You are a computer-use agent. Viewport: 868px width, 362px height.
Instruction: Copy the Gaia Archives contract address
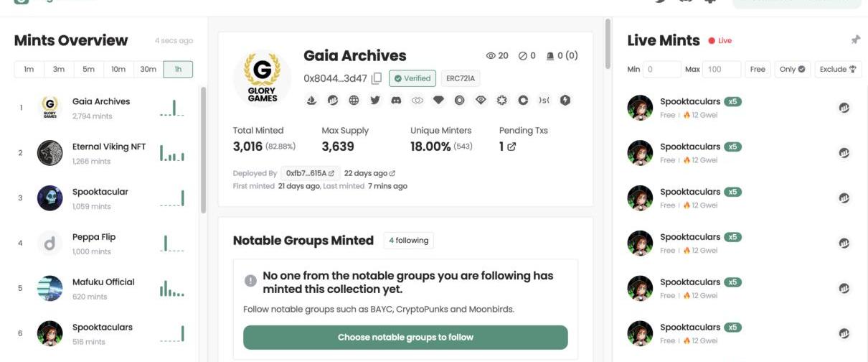(x=377, y=78)
